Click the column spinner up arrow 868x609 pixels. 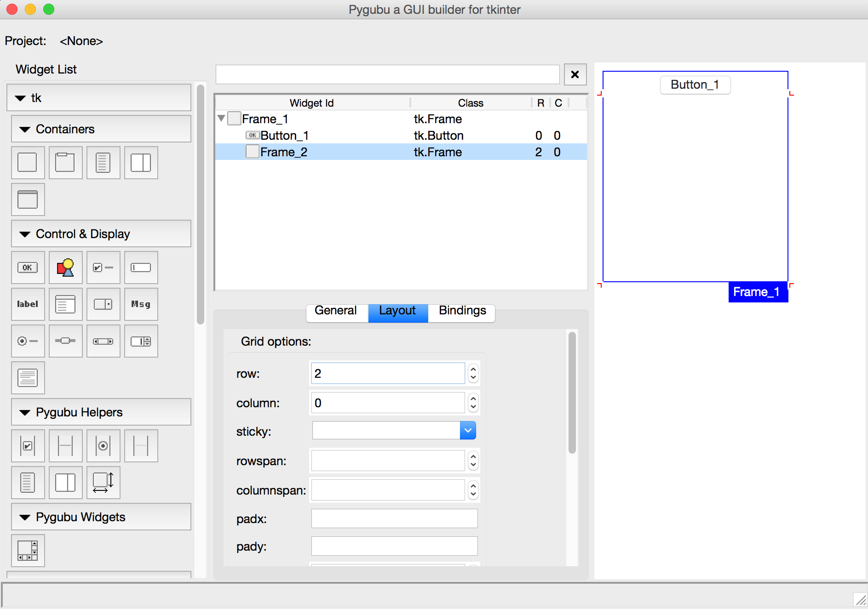(x=473, y=398)
